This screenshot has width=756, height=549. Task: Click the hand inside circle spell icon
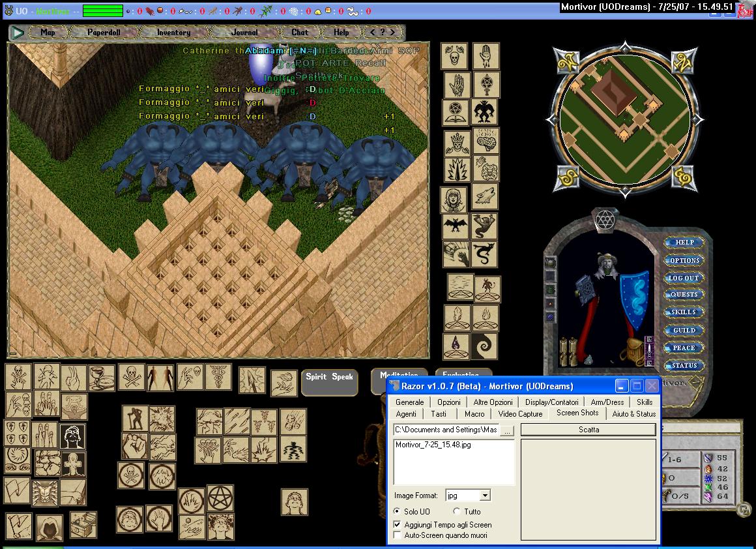tap(159, 518)
